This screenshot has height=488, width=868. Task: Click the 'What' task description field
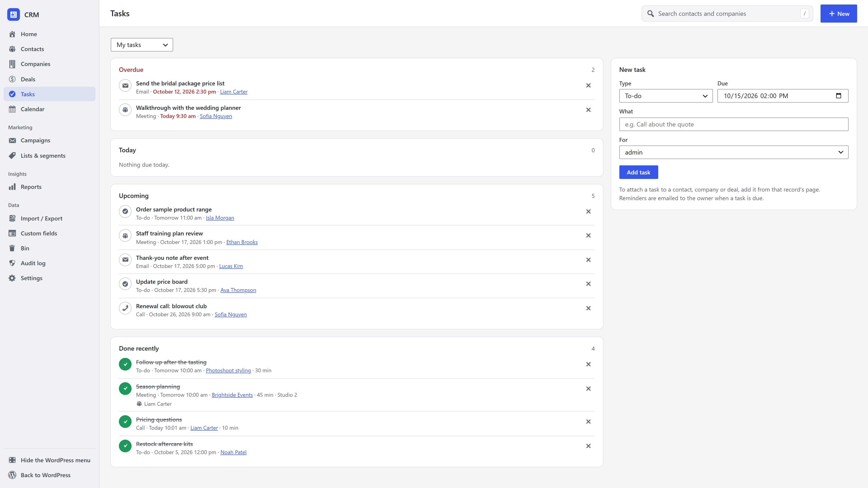click(x=734, y=124)
